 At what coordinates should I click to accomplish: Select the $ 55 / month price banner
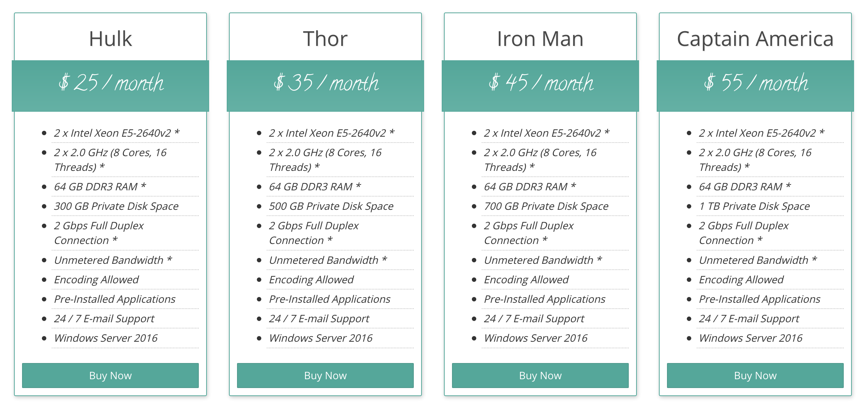[755, 83]
